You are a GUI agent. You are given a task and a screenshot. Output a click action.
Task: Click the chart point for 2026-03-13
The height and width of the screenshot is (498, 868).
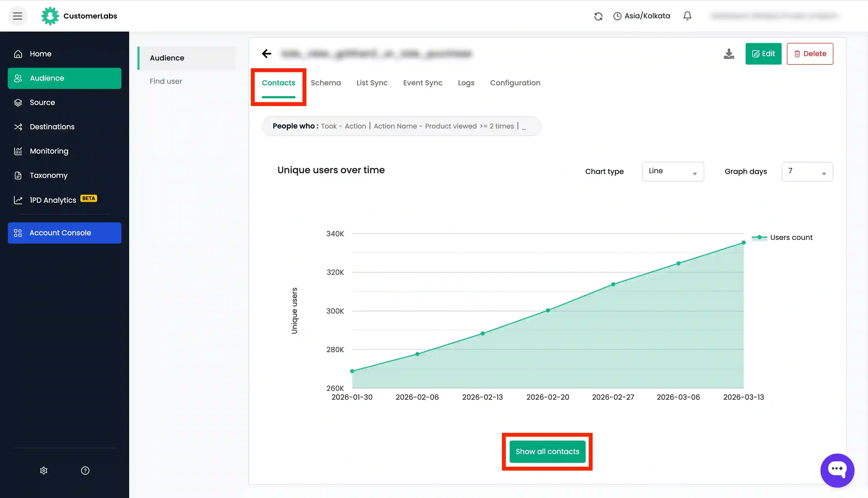[x=743, y=243]
